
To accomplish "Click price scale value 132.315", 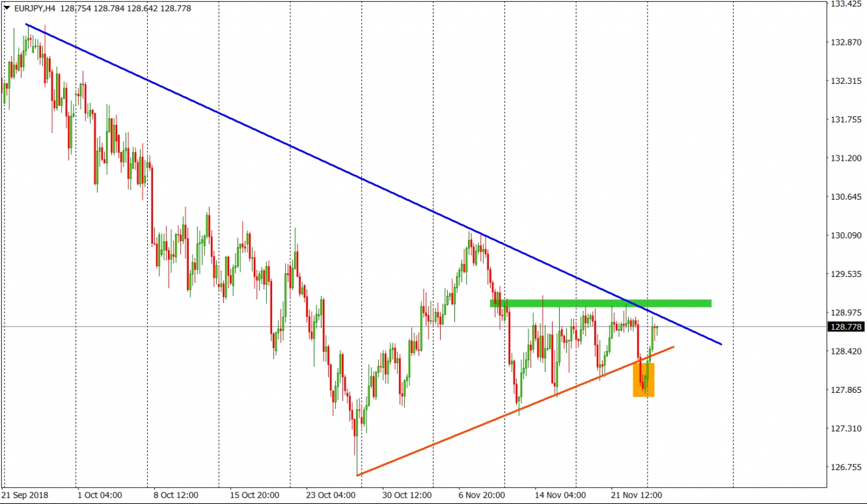I will [x=847, y=81].
